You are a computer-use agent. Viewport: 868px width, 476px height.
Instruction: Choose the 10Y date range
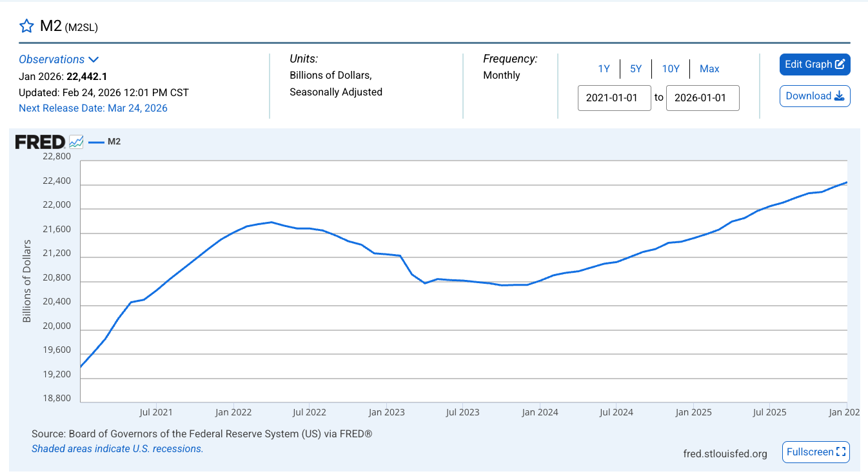click(x=671, y=68)
